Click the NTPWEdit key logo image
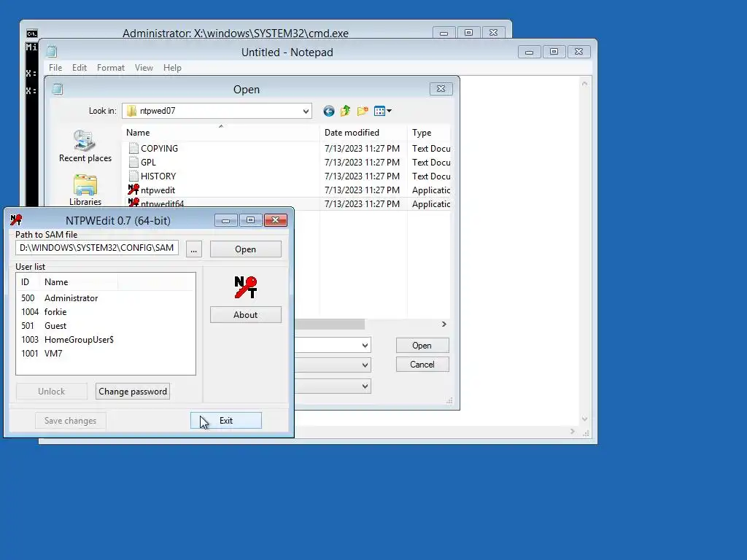Image resolution: width=747 pixels, height=560 pixels. tap(245, 287)
